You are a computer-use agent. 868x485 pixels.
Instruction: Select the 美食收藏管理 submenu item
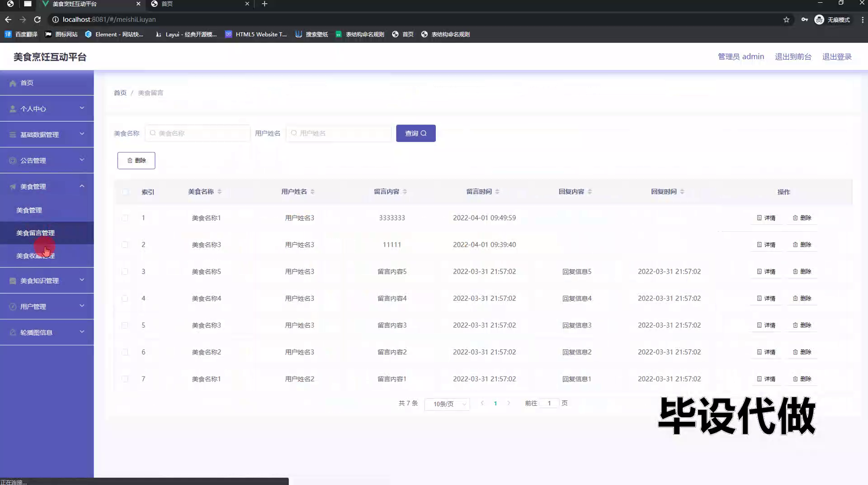coord(47,256)
